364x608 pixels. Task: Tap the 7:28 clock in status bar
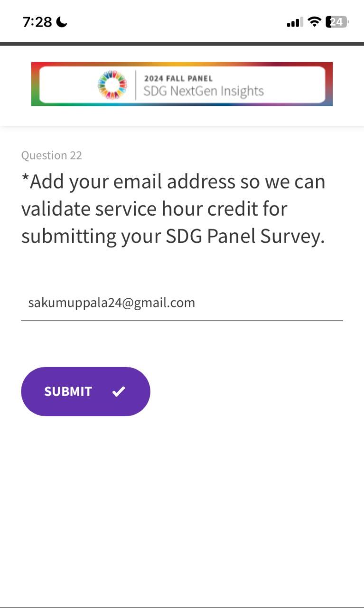tap(37, 22)
